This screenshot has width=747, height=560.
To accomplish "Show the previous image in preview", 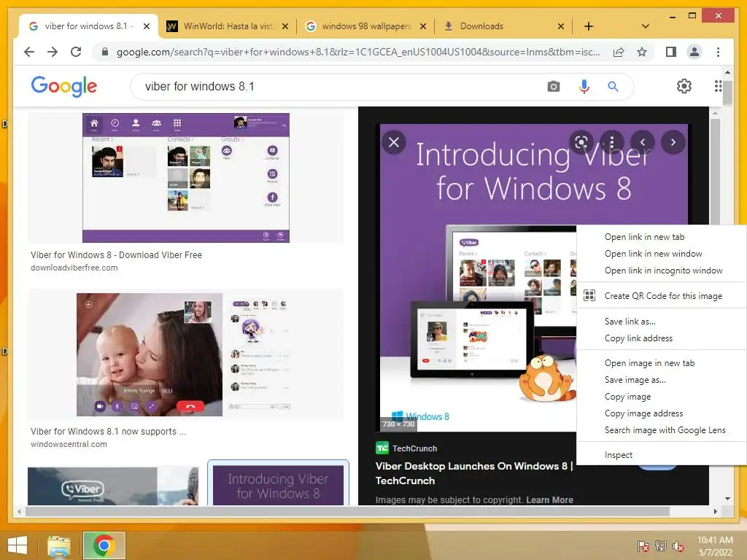I will coord(642,142).
